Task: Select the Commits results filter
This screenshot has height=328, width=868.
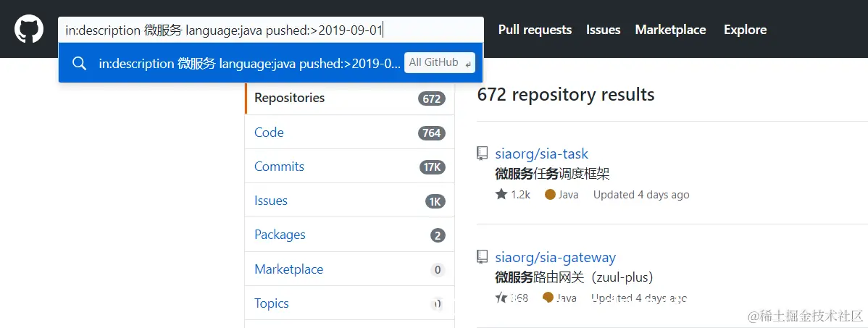Action: point(349,167)
